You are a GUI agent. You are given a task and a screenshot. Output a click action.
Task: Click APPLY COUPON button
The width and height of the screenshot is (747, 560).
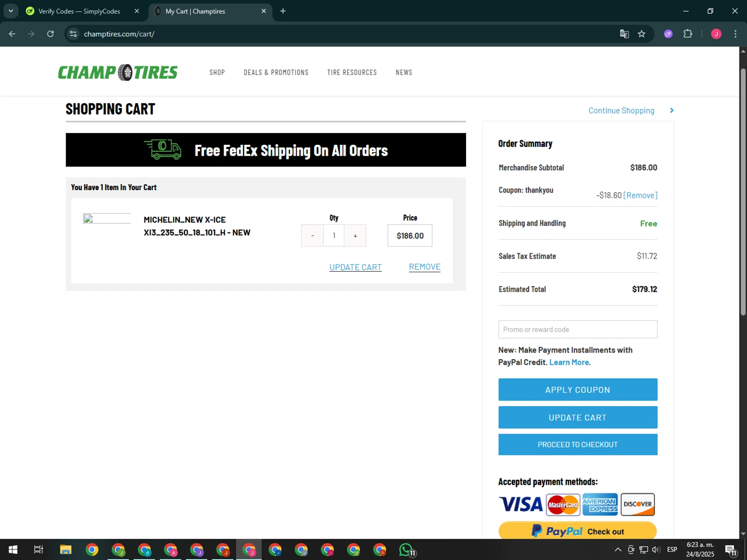coord(578,390)
